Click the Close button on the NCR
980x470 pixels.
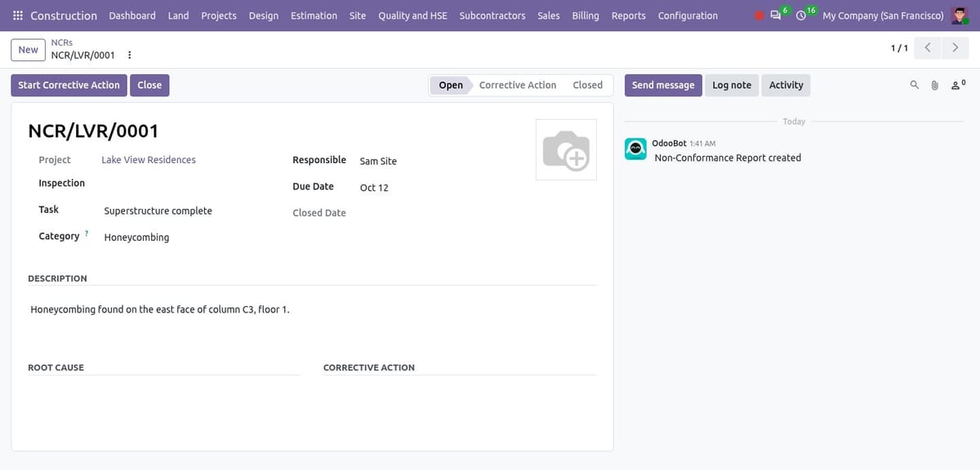[x=149, y=85]
